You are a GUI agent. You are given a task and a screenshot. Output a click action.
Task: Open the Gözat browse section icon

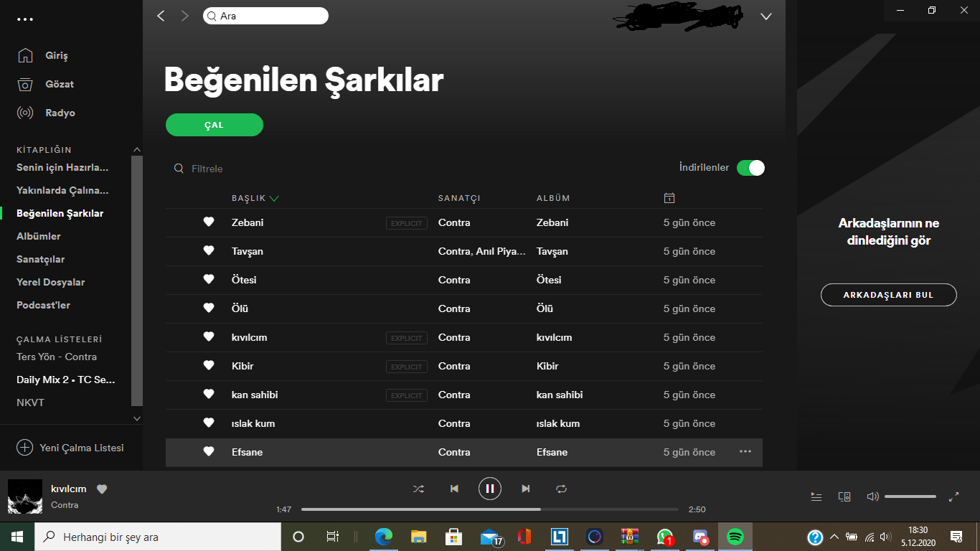tap(26, 84)
